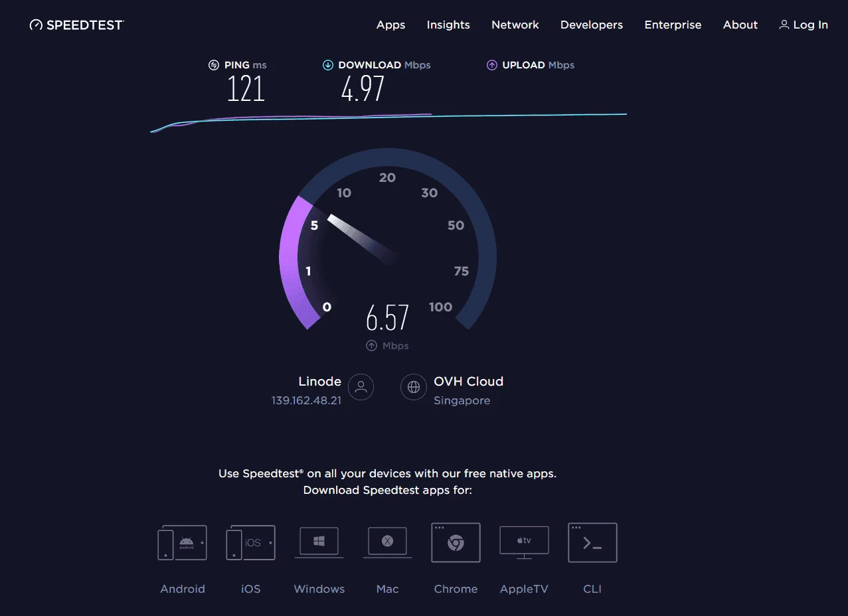848x616 pixels.
Task: Click the Speedtest logo
Action: point(76,25)
